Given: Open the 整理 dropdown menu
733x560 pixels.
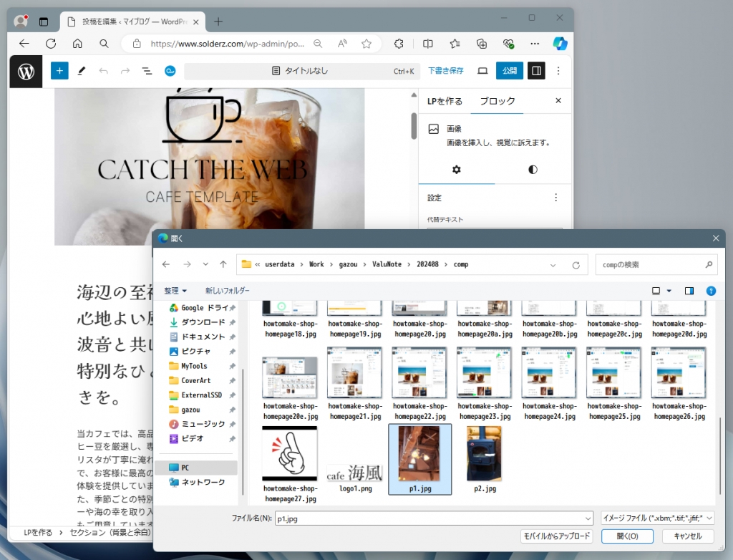Looking at the screenshot, I should (175, 291).
